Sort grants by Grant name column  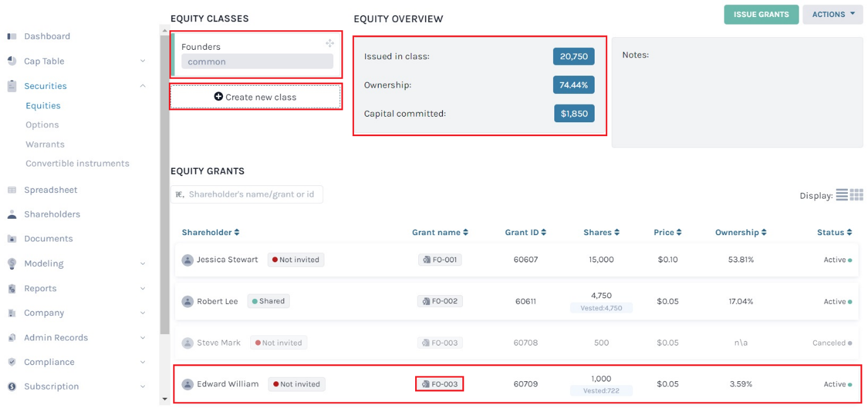pyautogui.click(x=440, y=232)
